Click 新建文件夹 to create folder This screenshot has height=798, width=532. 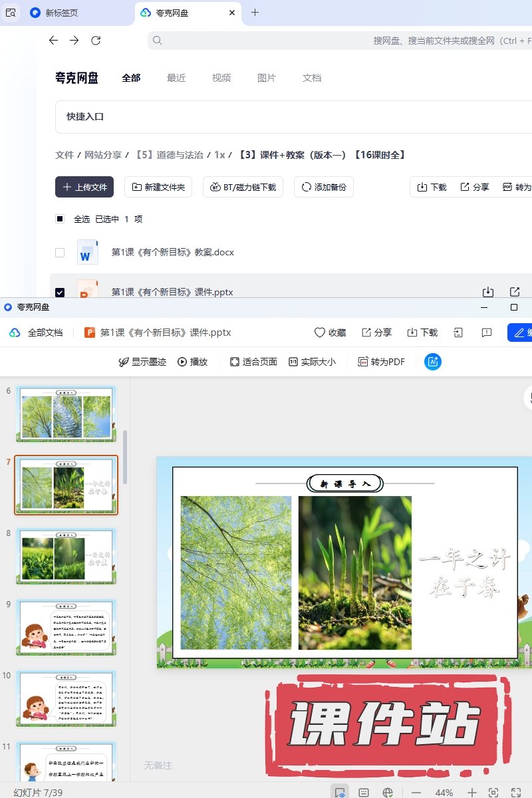click(x=158, y=188)
